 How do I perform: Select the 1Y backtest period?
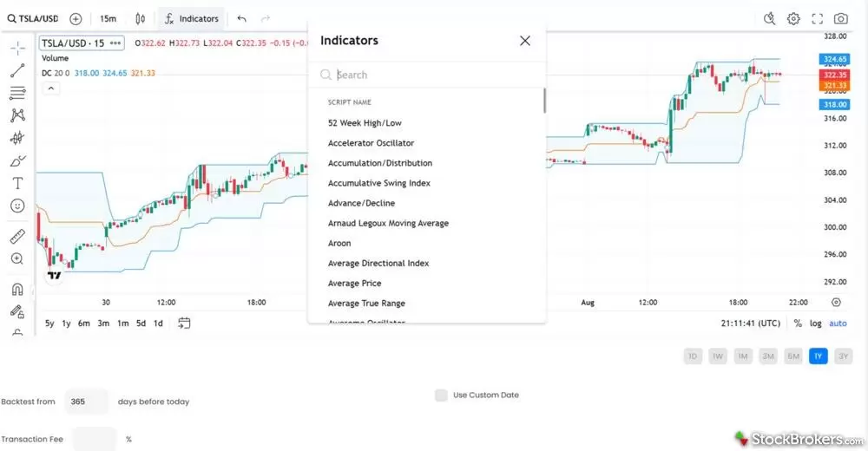(819, 356)
